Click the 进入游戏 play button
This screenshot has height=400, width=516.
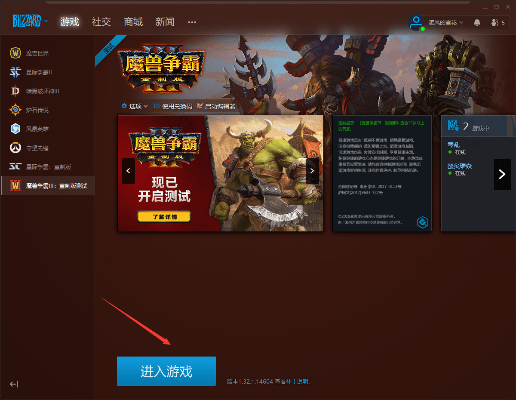pyautogui.click(x=166, y=371)
